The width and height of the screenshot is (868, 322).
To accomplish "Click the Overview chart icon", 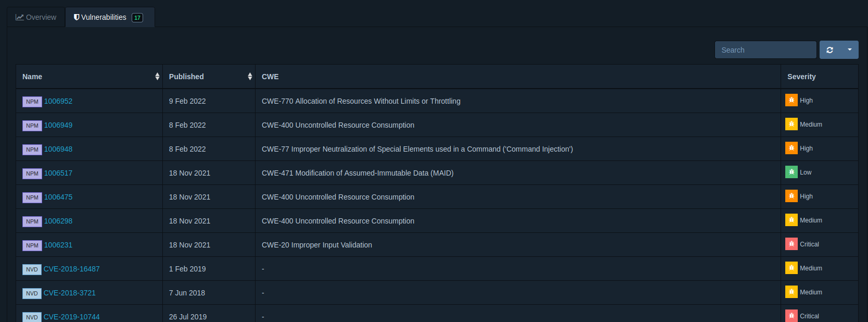I will pos(20,17).
